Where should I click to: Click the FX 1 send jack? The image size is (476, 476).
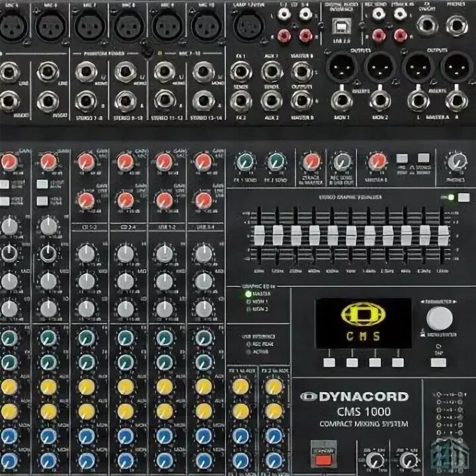click(x=241, y=72)
